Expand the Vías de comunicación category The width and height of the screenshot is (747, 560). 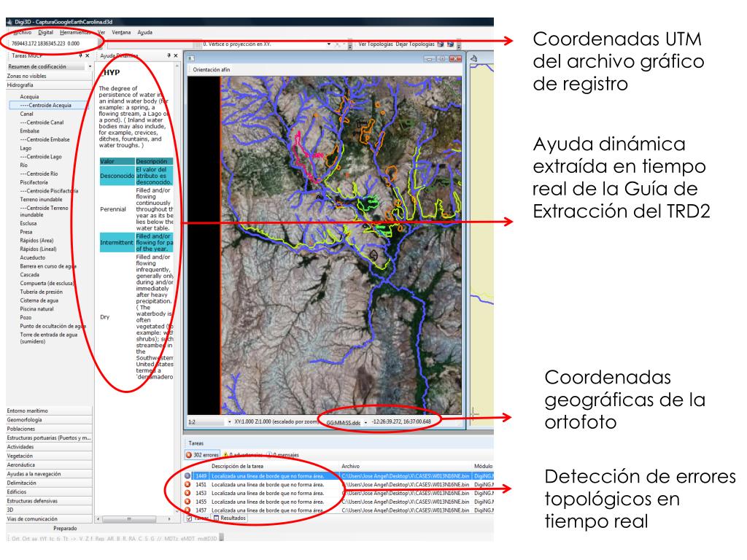click(49, 519)
